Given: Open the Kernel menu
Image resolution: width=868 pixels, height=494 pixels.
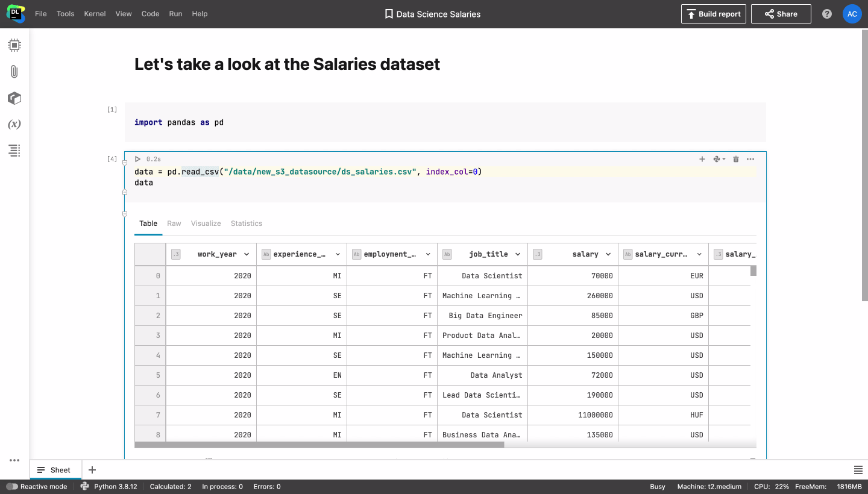Looking at the screenshot, I should (x=95, y=14).
